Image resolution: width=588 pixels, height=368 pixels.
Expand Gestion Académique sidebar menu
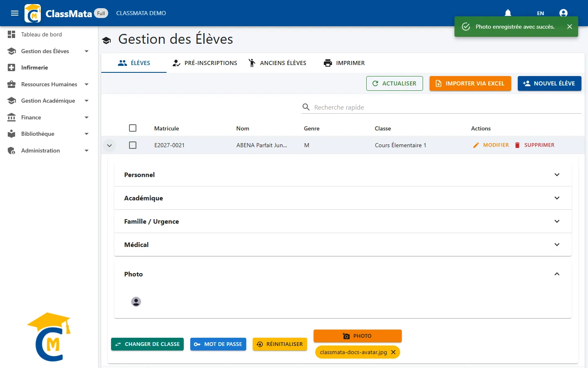pyautogui.click(x=49, y=101)
